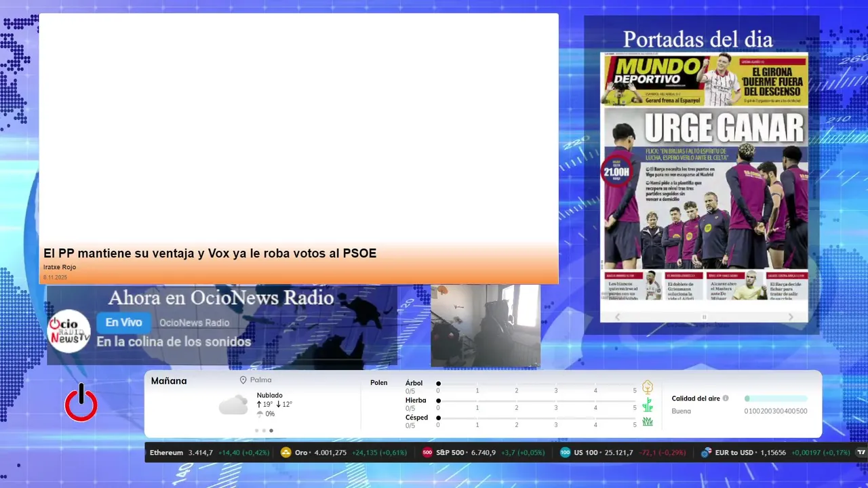
Task: Select the 'Buena' air quality status
Action: [x=682, y=411]
